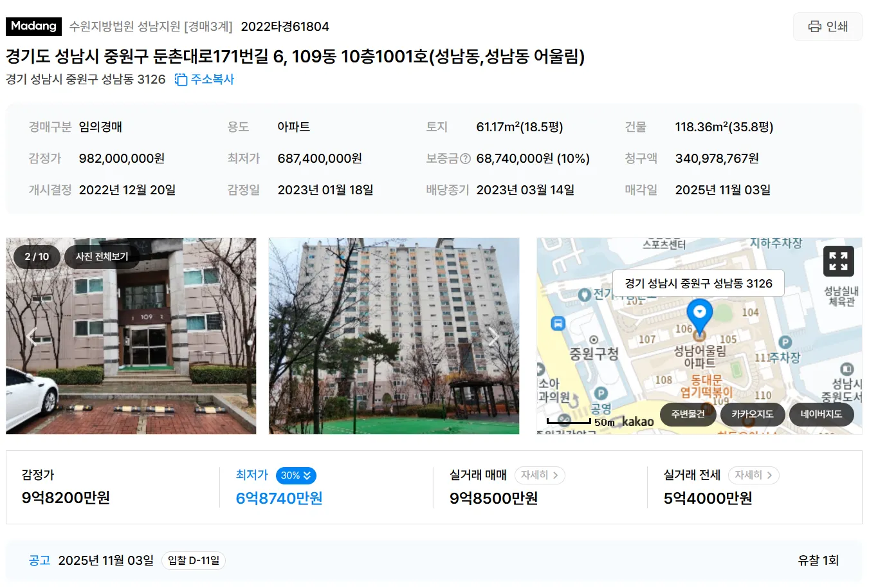878x588 pixels.
Task: Click the parking icon near 주차장
Action: pyautogui.click(x=785, y=342)
